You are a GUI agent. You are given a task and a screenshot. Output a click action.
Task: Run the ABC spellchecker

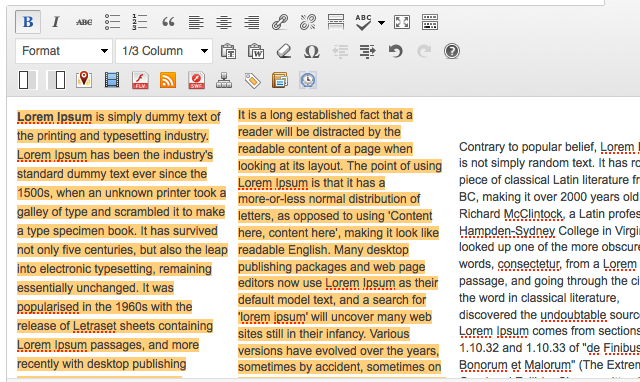point(363,22)
